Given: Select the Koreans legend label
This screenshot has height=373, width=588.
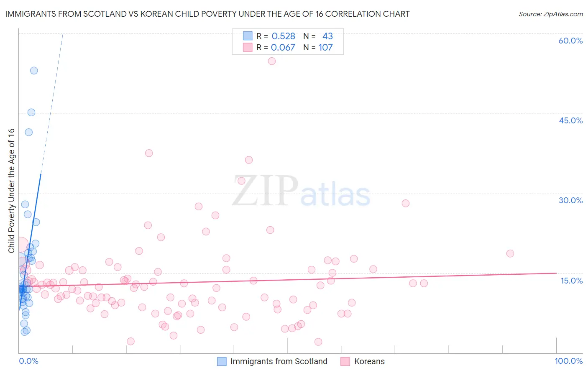Looking at the screenshot, I should click(x=369, y=361).
